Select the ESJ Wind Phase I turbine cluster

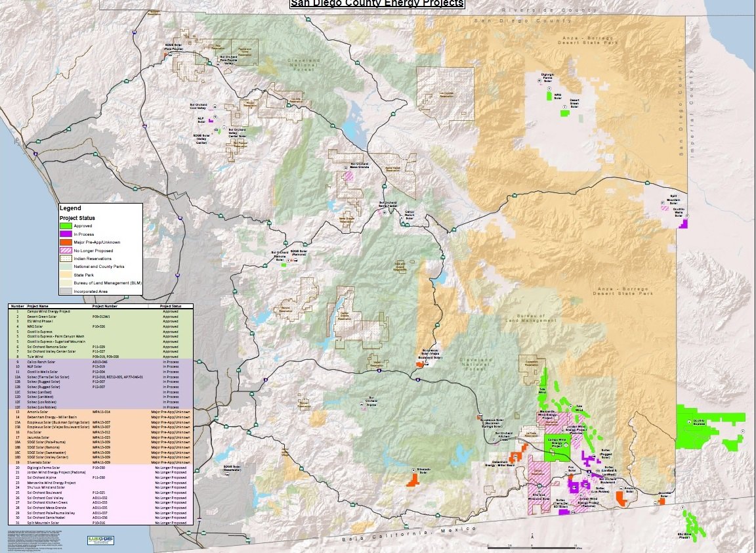(x=691, y=525)
